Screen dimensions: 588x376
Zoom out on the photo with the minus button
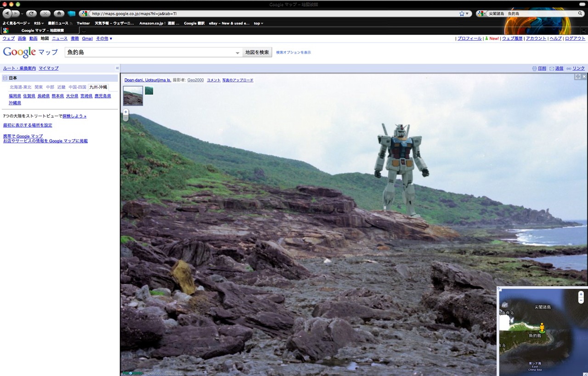pos(126,118)
